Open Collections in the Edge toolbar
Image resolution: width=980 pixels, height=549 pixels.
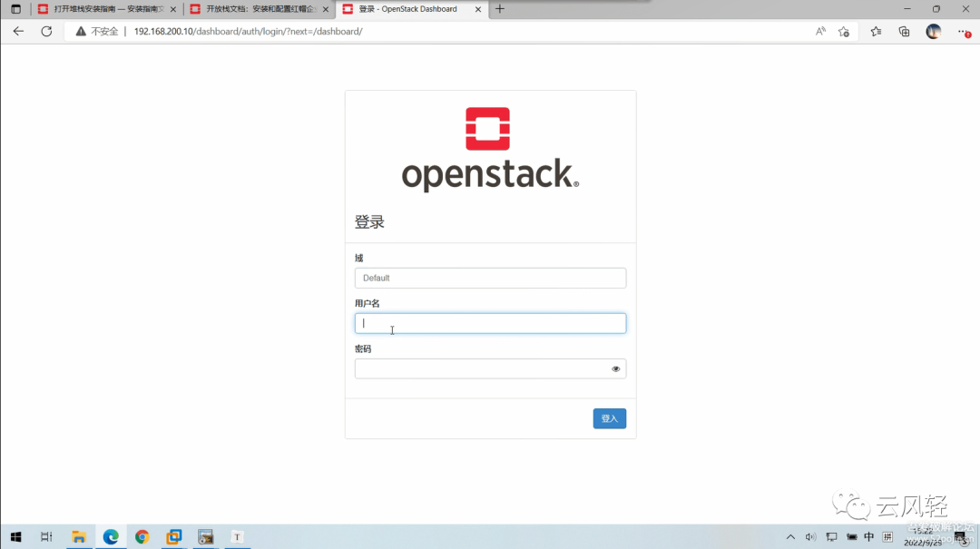(x=903, y=31)
